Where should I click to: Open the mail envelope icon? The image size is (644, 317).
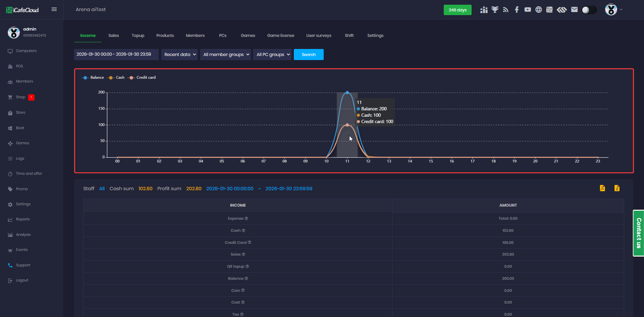pyautogui.click(x=574, y=10)
